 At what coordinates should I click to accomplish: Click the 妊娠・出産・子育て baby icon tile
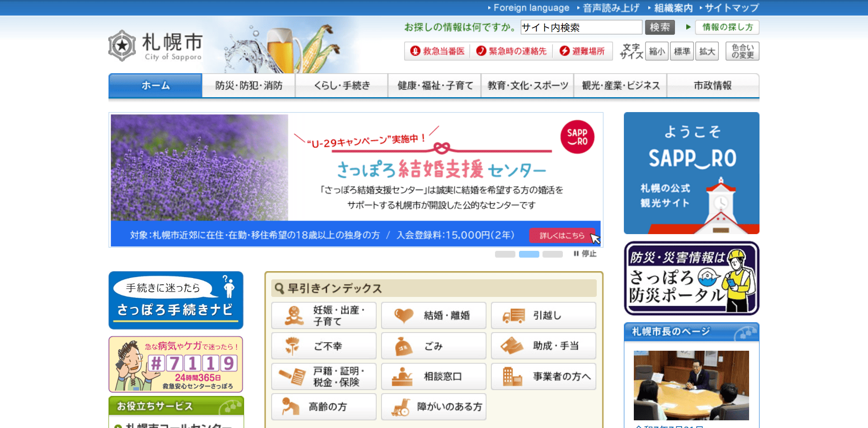click(324, 315)
